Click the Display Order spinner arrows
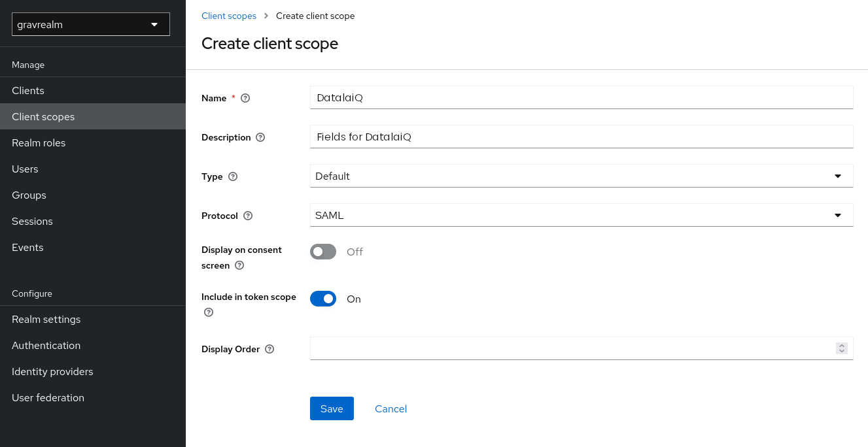 [x=842, y=348]
